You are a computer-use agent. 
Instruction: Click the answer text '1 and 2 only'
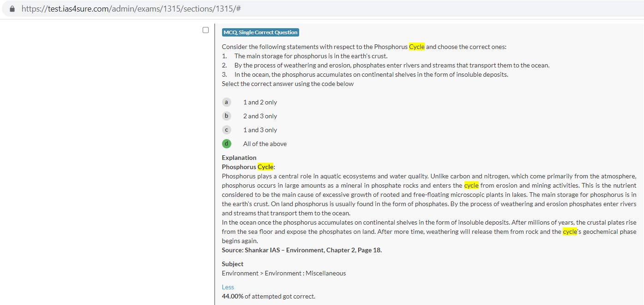pos(260,102)
